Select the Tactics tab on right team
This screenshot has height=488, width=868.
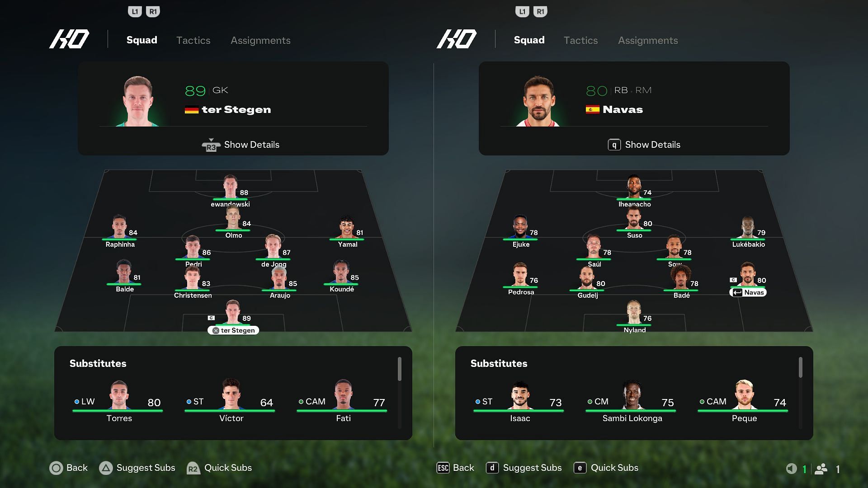pyautogui.click(x=580, y=40)
